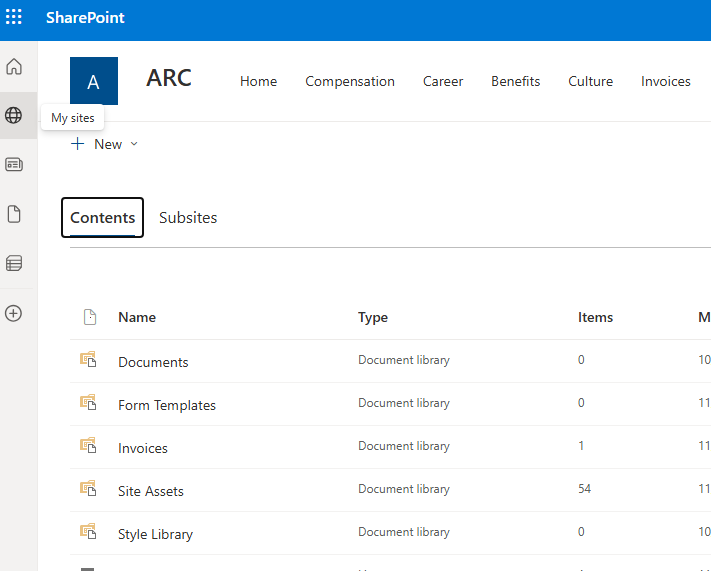Open My sites globe icon

click(14, 116)
